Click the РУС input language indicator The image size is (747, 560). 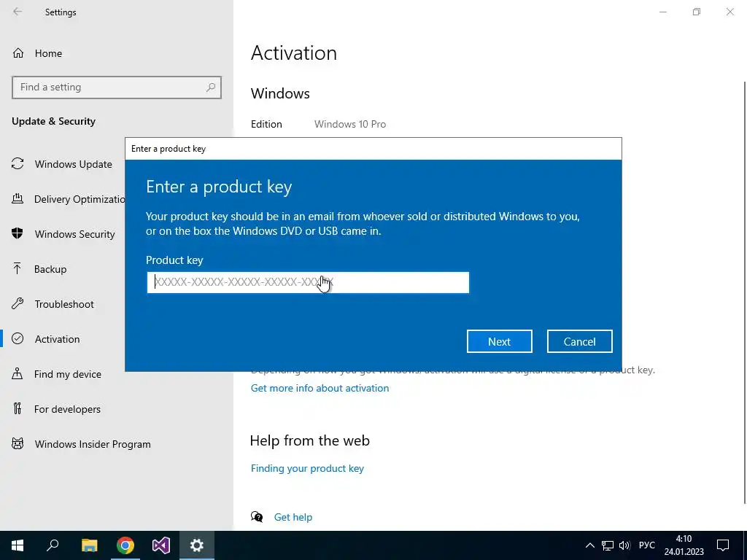(x=647, y=545)
